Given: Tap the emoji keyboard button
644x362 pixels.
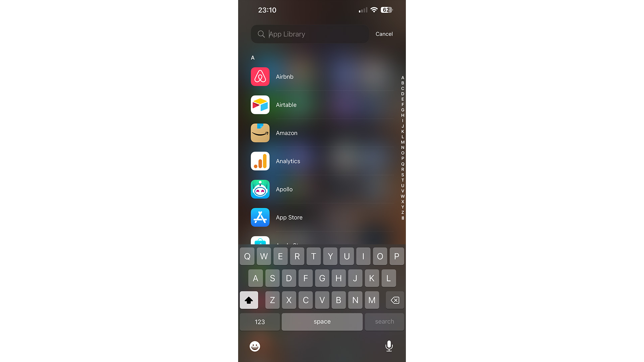Looking at the screenshot, I should point(254,346).
